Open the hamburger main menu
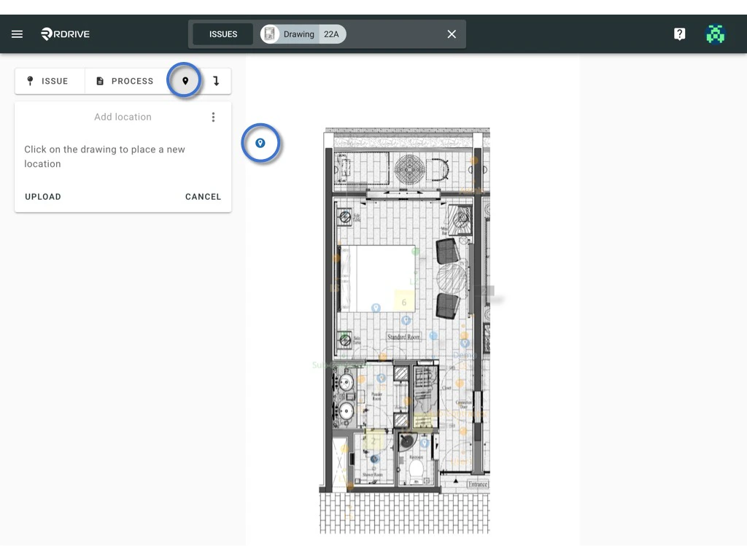The image size is (747, 560). point(18,34)
